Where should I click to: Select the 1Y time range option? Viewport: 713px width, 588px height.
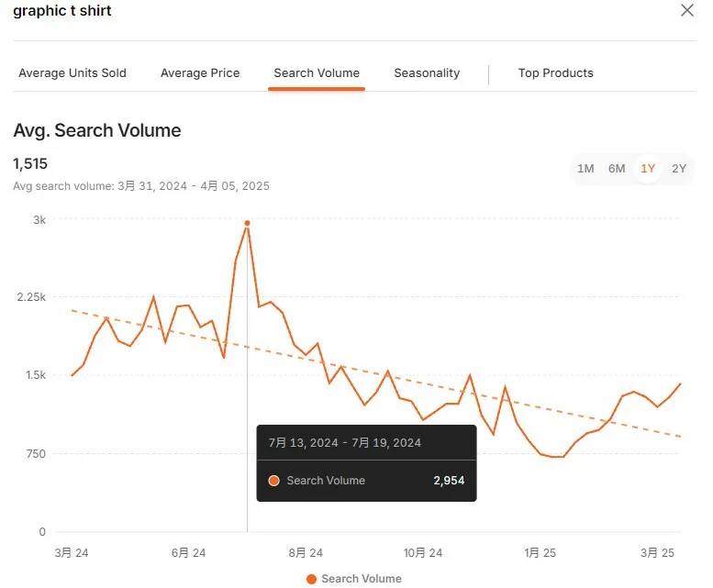coord(648,169)
